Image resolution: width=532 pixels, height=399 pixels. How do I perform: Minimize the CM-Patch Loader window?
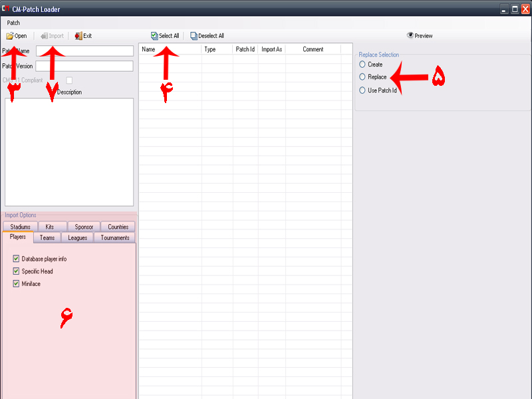click(x=504, y=9)
